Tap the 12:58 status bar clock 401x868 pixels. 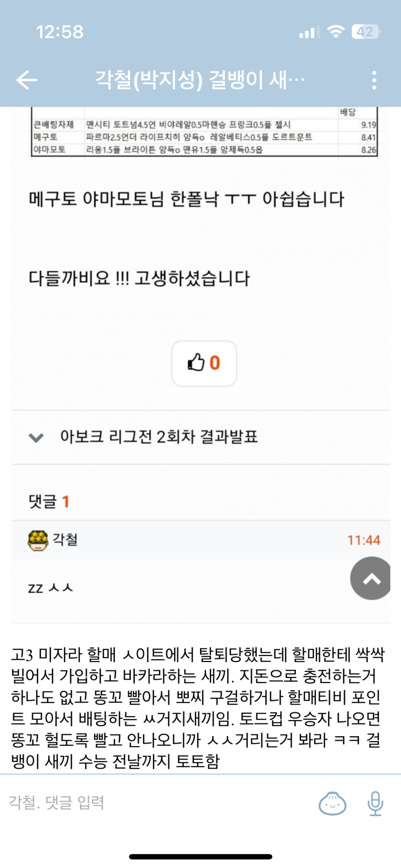pyautogui.click(x=60, y=32)
